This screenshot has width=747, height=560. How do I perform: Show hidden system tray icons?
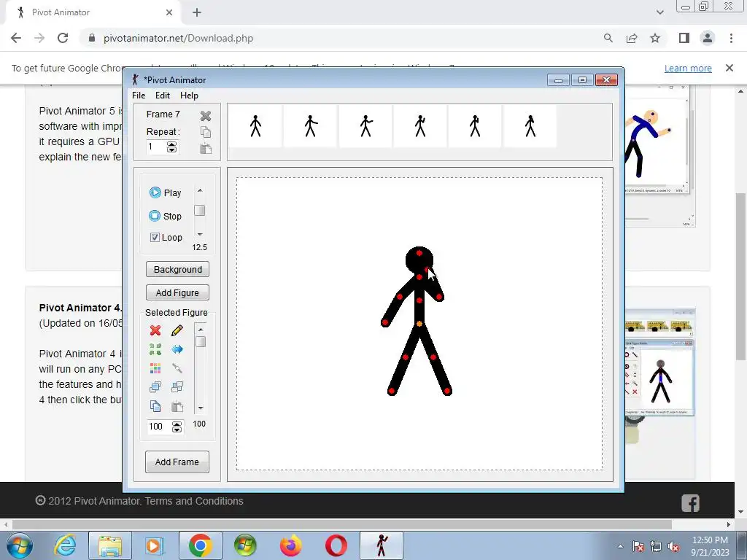click(620, 546)
